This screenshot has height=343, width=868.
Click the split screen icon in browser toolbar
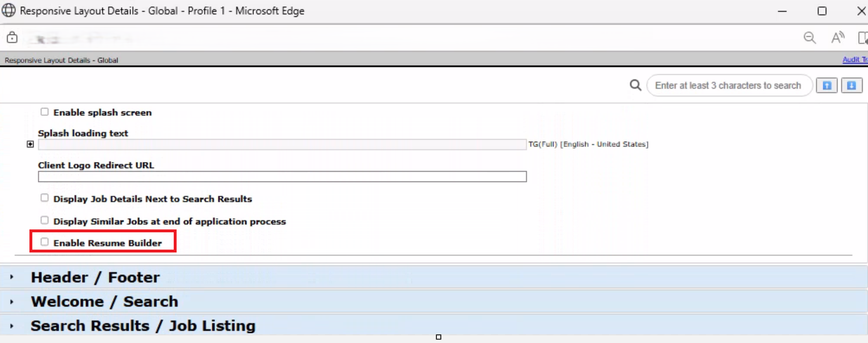[x=863, y=38]
